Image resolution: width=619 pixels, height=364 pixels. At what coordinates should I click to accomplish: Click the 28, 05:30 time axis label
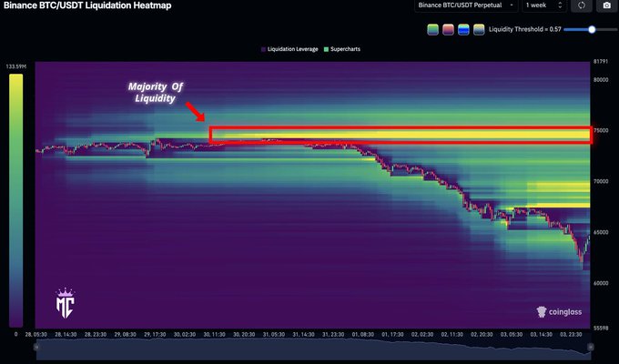[36, 334]
